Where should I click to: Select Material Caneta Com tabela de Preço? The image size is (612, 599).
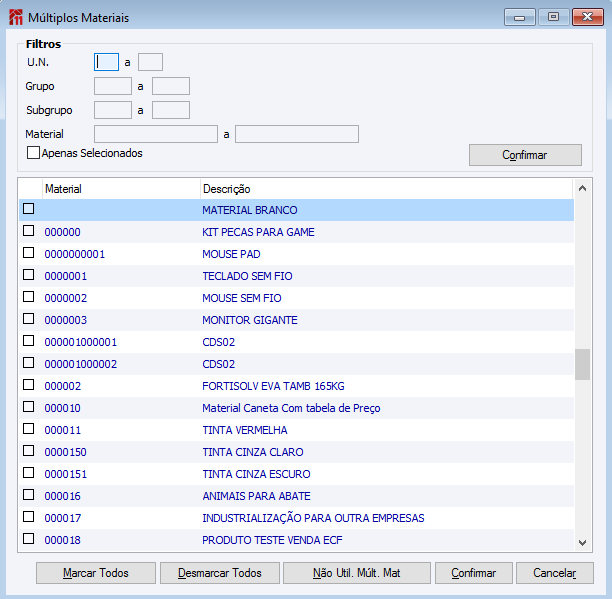(291, 408)
